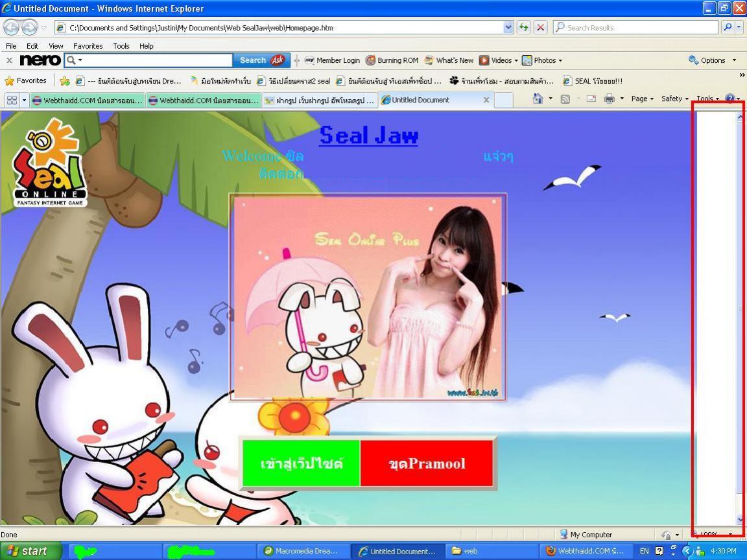Switch to the first Webthaidd.COM tab
This screenshot has width=747, height=560.
click(x=87, y=100)
